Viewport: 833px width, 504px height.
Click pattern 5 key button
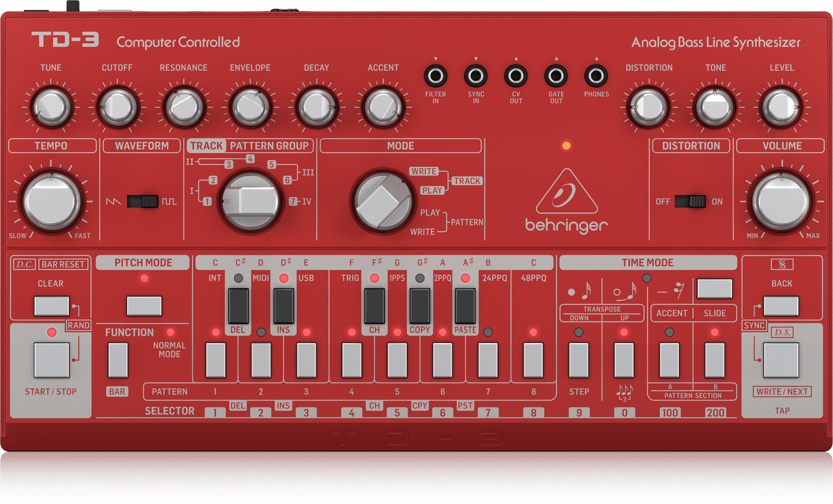tap(397, 360)
